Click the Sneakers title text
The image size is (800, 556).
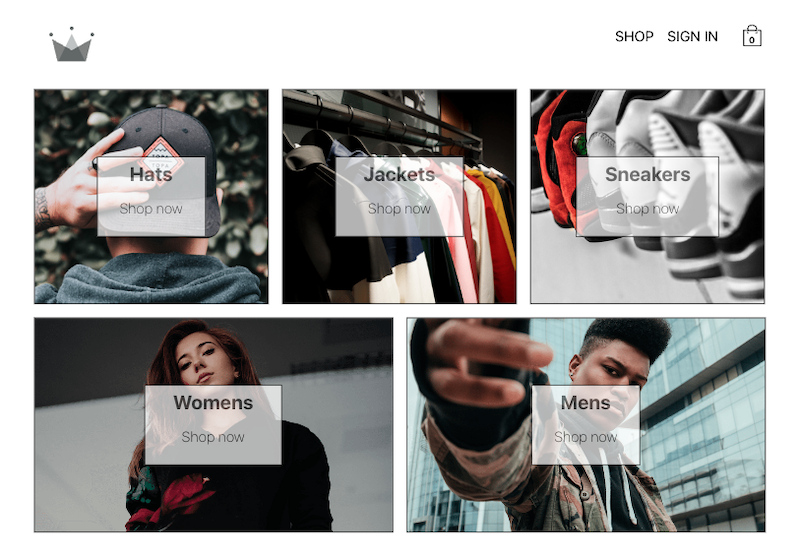(x=647, y=174)
